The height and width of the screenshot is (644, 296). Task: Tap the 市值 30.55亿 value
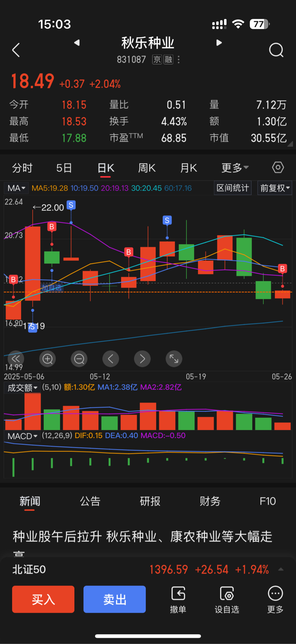[x=269, y=138]
